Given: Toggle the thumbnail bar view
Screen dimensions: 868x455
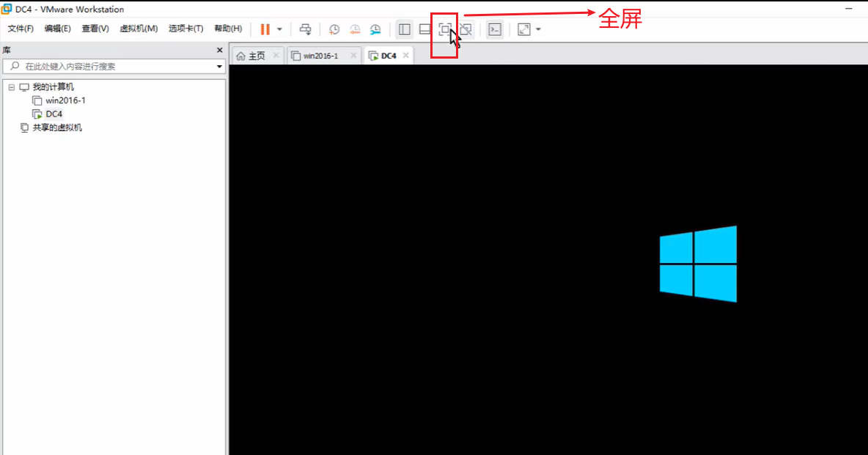Looking at the screenshot, I should pos(424,29).
